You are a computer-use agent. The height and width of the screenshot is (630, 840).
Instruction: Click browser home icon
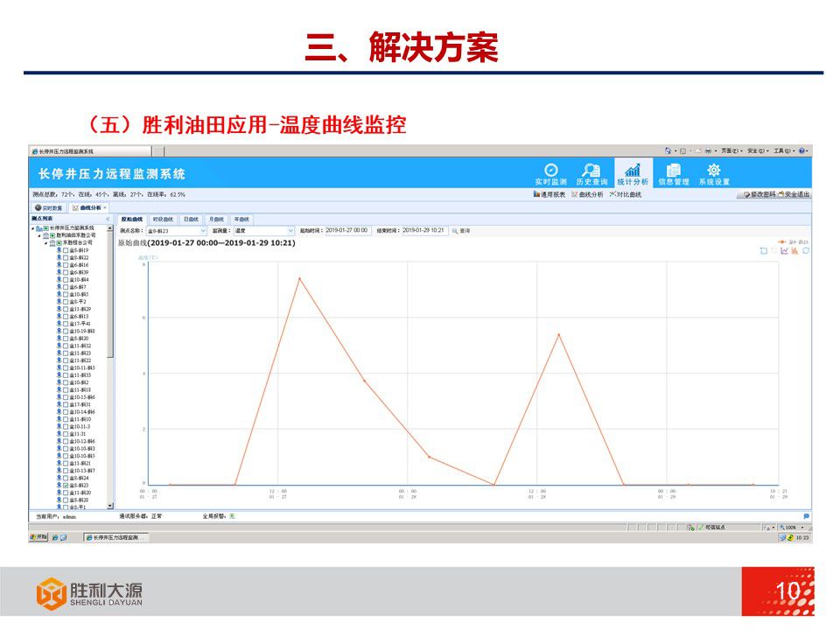tap(668, 151)
